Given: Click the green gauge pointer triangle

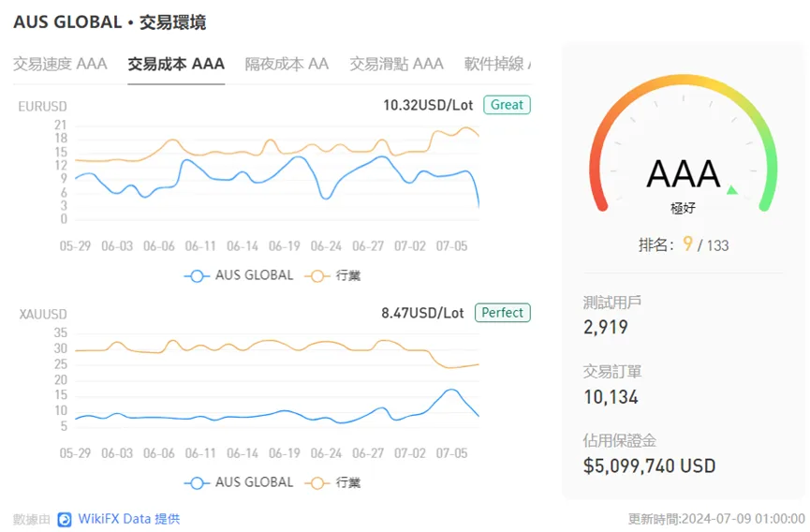Looking at the screenshot, I should point(732,189).
